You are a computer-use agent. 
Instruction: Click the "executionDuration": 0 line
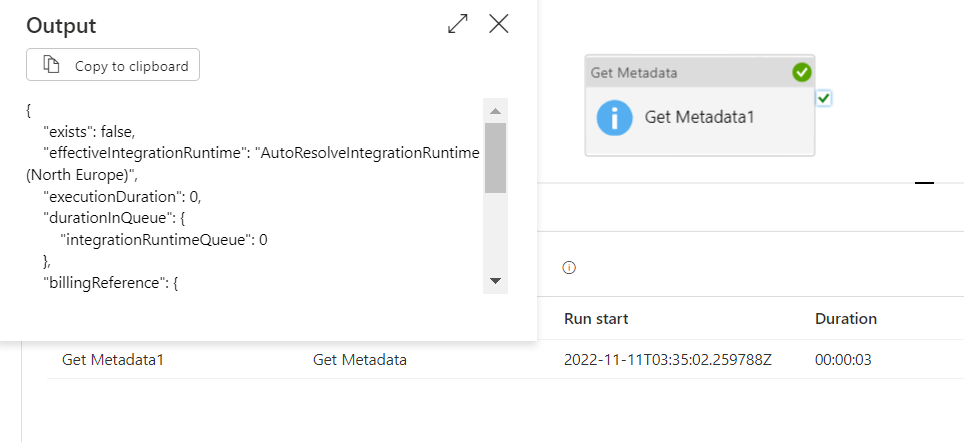point(122,197)
